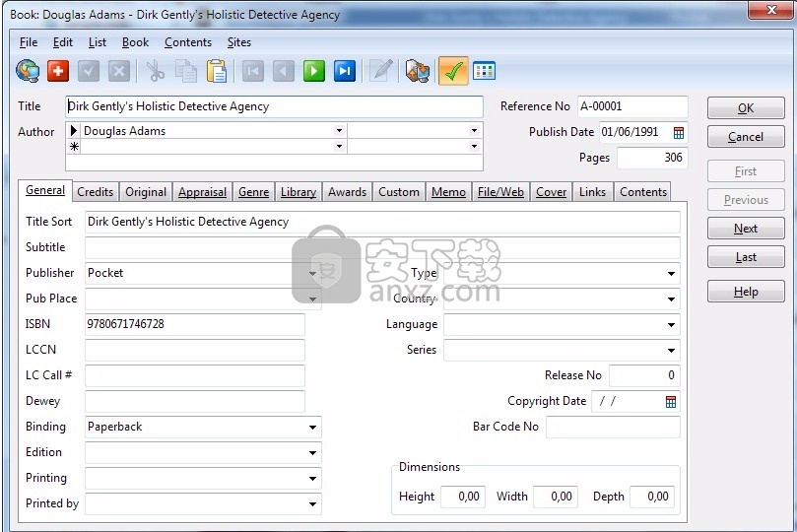Screen dimensions: 797x532
Task: Switch to the Cover tab
Action: click(551, 192)
